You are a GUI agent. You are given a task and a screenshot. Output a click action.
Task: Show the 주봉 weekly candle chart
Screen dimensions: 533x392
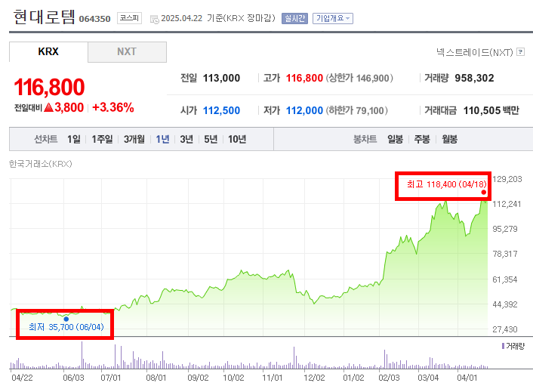422,139
